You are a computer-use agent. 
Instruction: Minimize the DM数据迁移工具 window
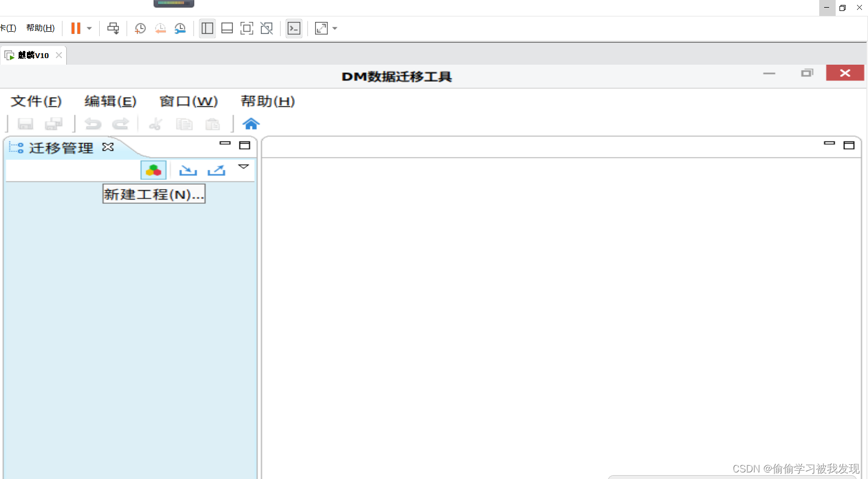point(769,73)
